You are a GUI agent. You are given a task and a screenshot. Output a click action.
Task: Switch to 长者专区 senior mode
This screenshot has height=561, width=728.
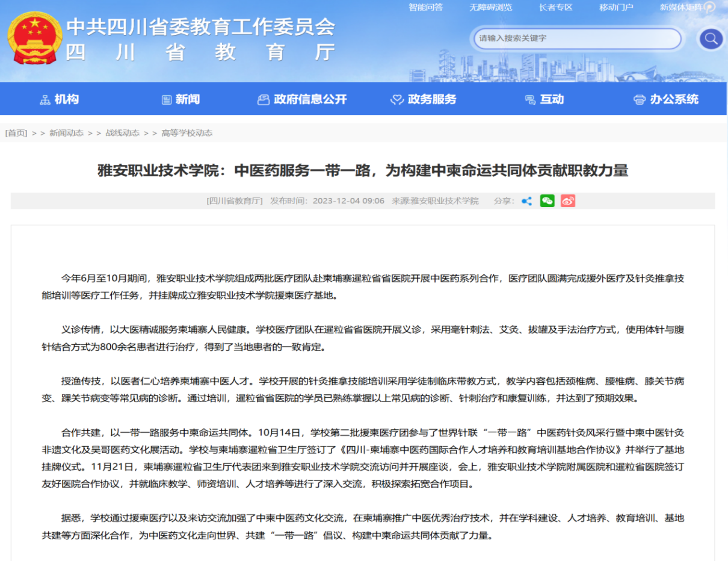point(555,7)
